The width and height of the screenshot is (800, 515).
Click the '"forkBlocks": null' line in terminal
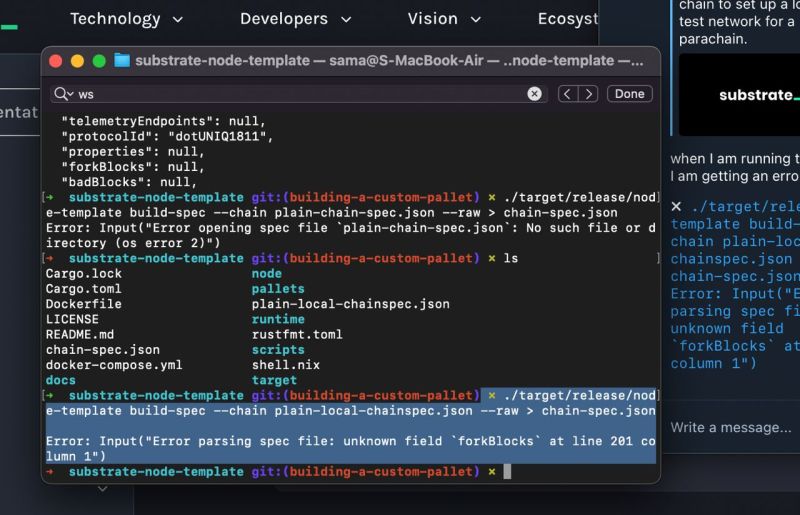click(x=133, y=167)
